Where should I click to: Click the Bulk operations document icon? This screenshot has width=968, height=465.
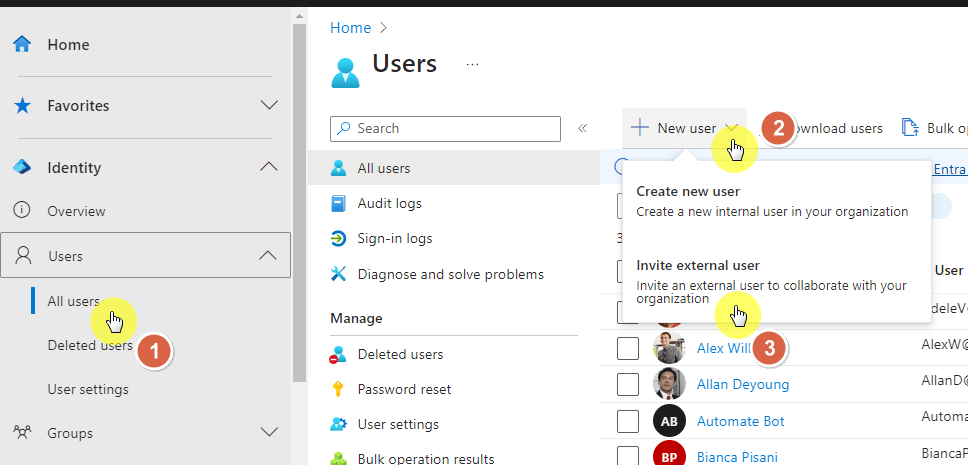pos(911,128)
